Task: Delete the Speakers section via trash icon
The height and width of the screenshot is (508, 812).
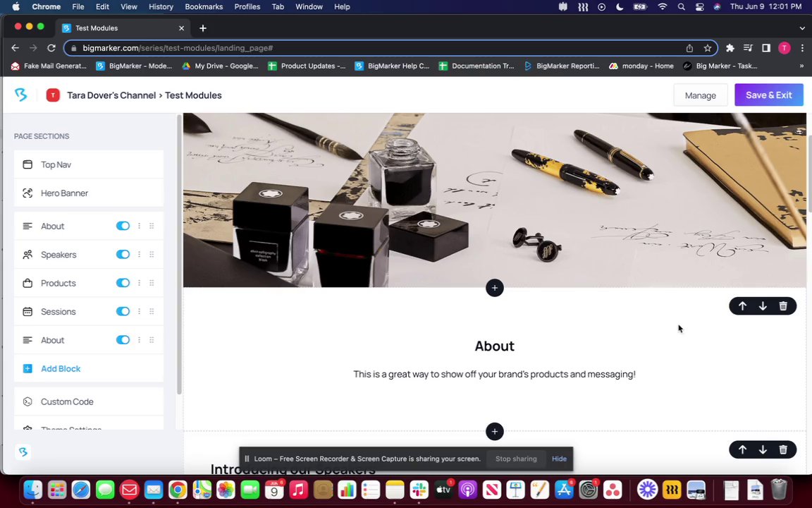Action: tap(783, 449)
